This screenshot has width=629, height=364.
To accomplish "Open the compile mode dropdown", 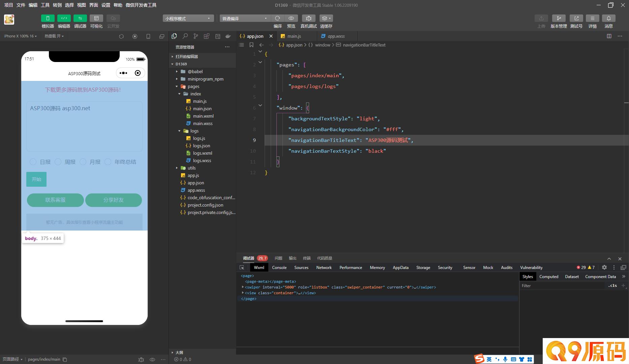I will coord(245,19).
